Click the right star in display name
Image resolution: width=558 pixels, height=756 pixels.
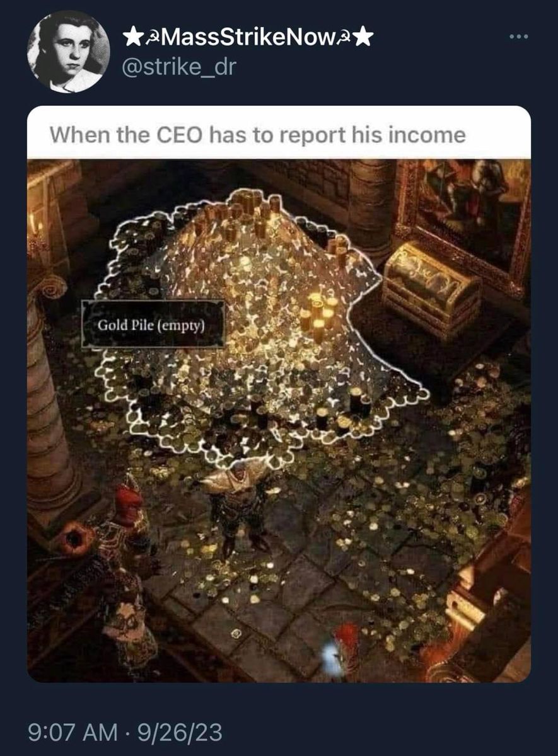[x=363, y=39]
